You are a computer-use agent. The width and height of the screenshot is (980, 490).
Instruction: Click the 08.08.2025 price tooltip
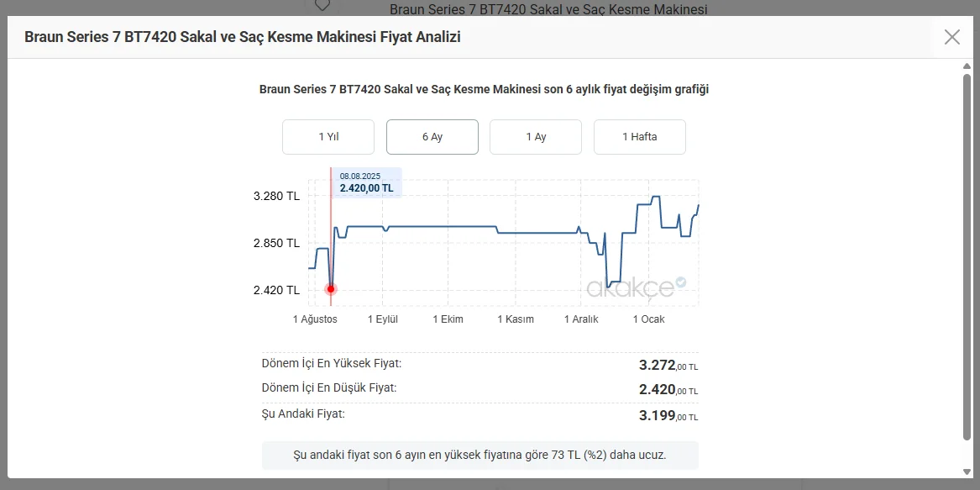367,182
